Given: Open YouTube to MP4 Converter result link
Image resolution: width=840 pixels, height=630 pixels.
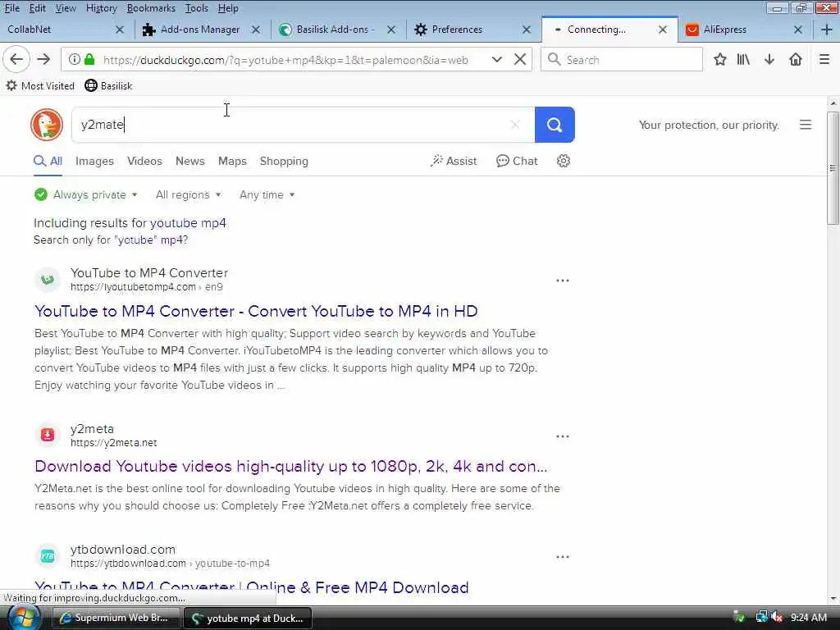Looking at the screenshot, I should coord(256,311).
